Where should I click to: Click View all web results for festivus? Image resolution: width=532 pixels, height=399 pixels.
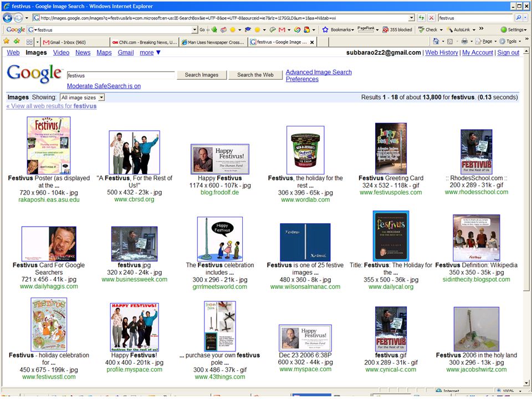coord(51,106)
